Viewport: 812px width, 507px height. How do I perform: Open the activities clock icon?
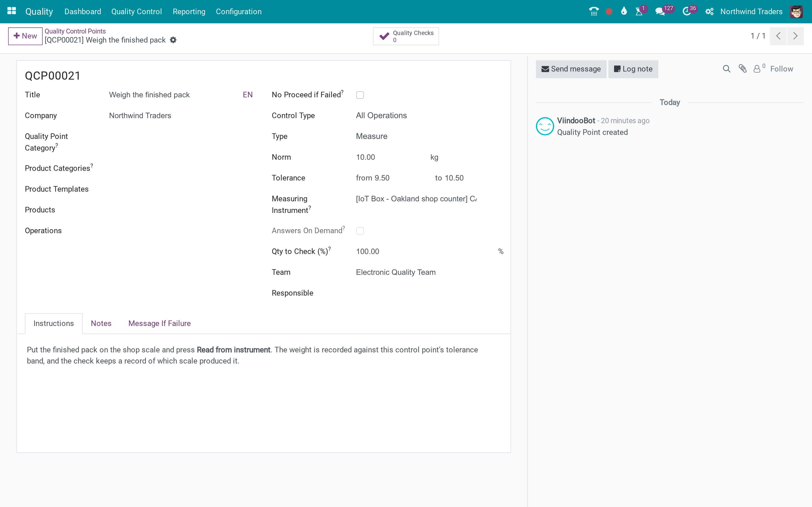click(x=687, y=12)
